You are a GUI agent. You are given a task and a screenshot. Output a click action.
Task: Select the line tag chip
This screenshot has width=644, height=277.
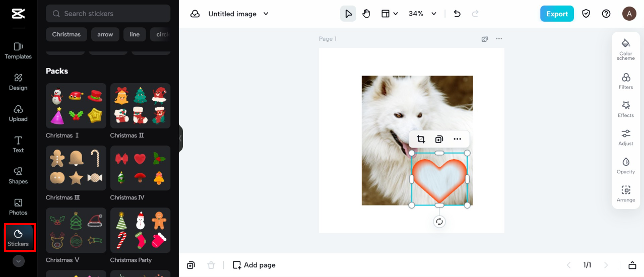(x=135, y=34)
